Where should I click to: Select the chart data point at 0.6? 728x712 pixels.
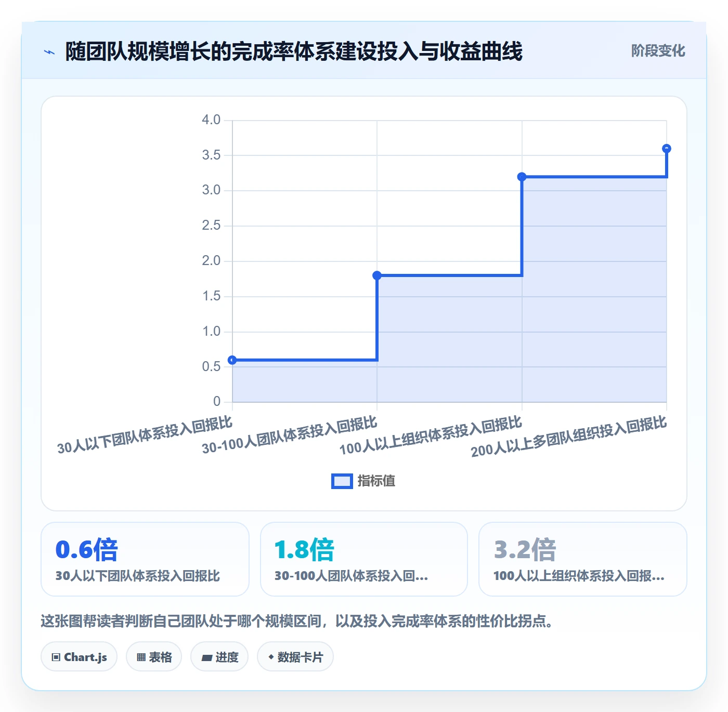pyautogui.click(x=232, y=360)
